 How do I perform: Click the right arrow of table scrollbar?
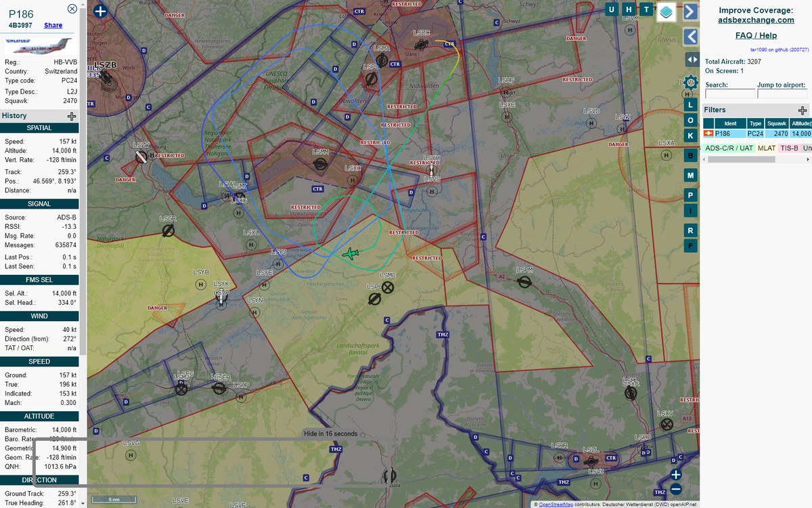click(808, 160)
